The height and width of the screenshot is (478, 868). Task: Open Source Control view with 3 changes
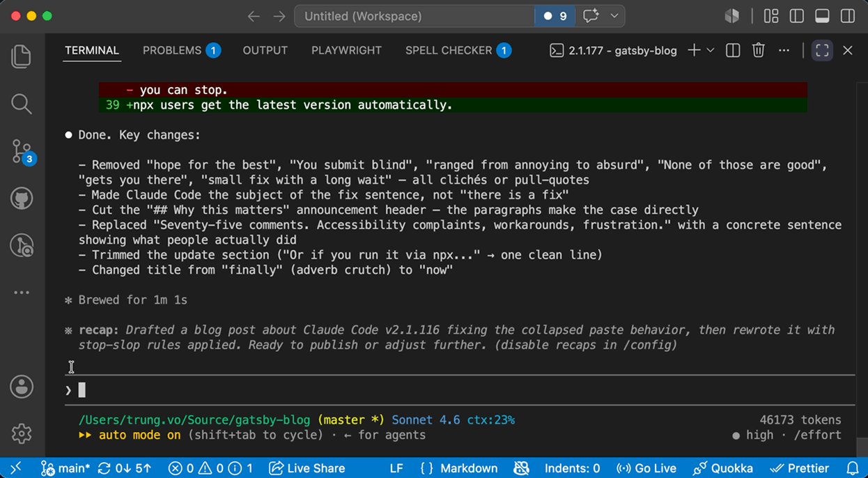[22, 151]
